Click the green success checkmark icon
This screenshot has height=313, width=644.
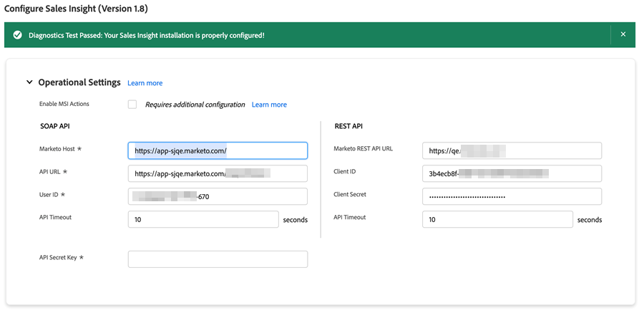click(17, 35)
